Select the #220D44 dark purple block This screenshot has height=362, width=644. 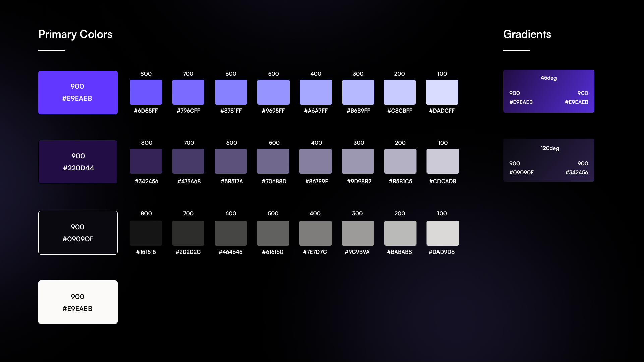pos(78,162)
